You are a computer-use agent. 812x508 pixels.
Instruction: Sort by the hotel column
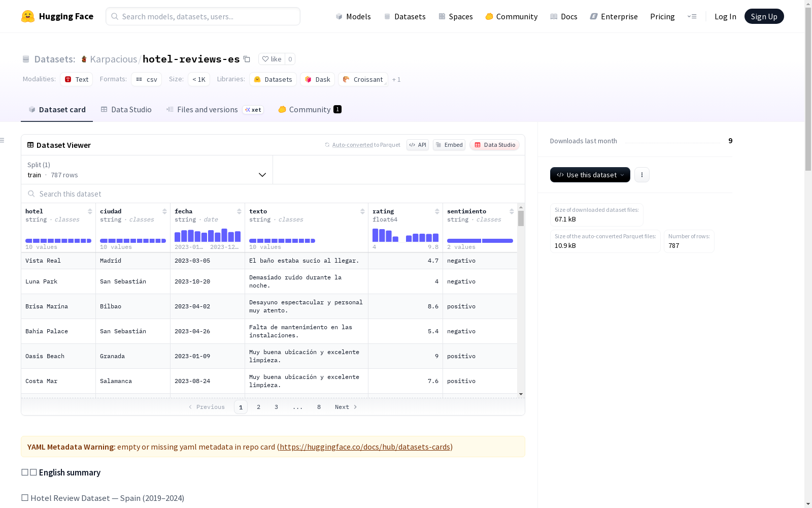point(90,211)
